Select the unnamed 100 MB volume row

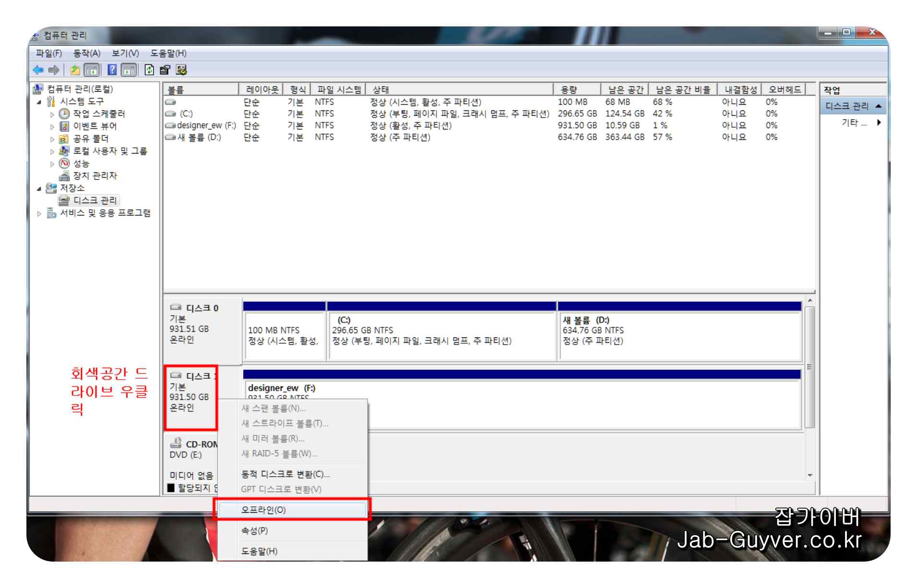[489, 102]
